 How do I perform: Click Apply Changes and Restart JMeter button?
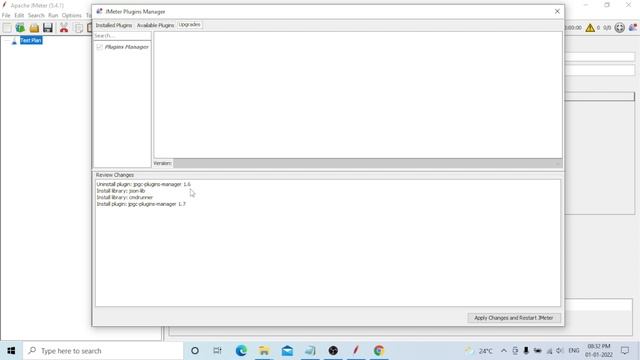(513, 318)
